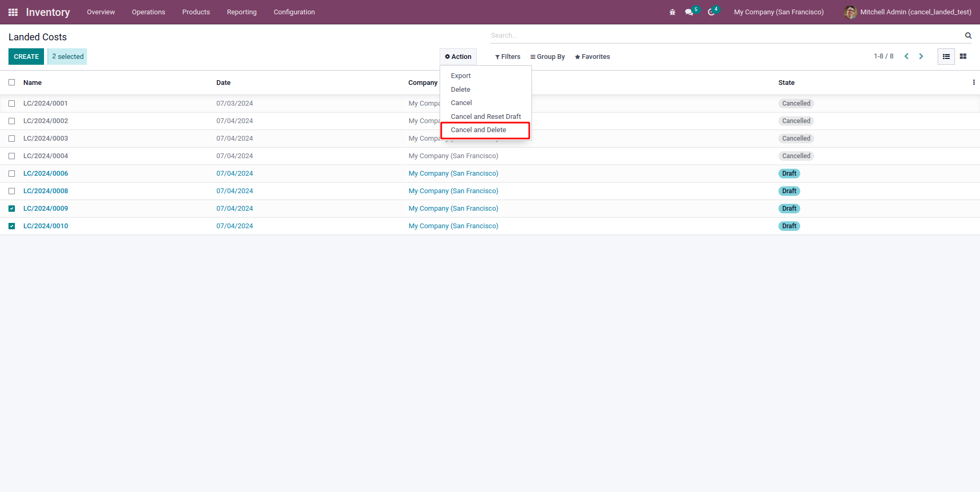Expand the Group By dropdown
Viewport: 980px width, 492px height.
coord(547,57)
